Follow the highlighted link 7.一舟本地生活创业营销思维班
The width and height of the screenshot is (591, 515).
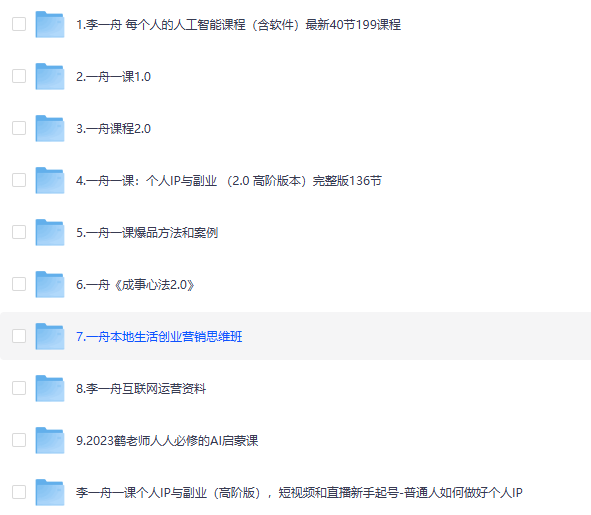tap(159, 337)
